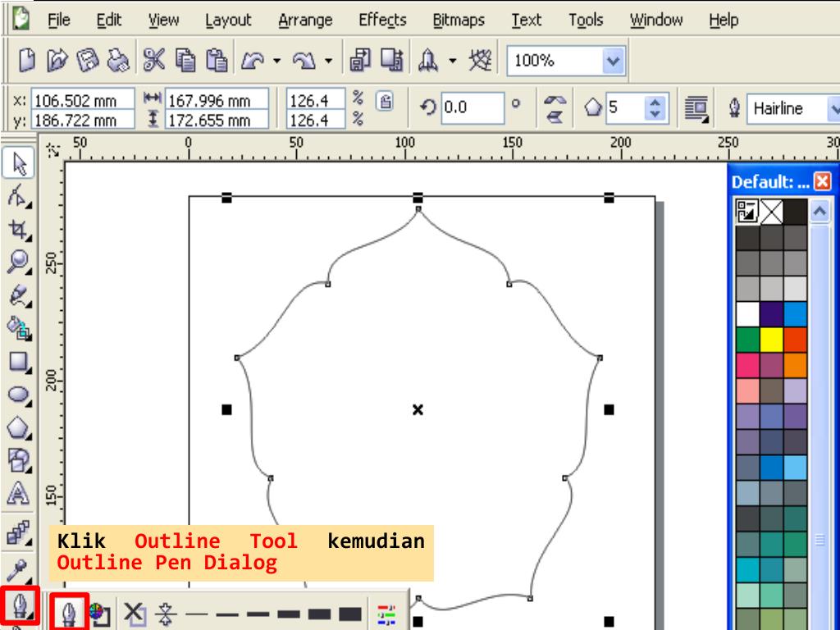
Task: Select the Interactive Blend tool
Action: point(19,533)
